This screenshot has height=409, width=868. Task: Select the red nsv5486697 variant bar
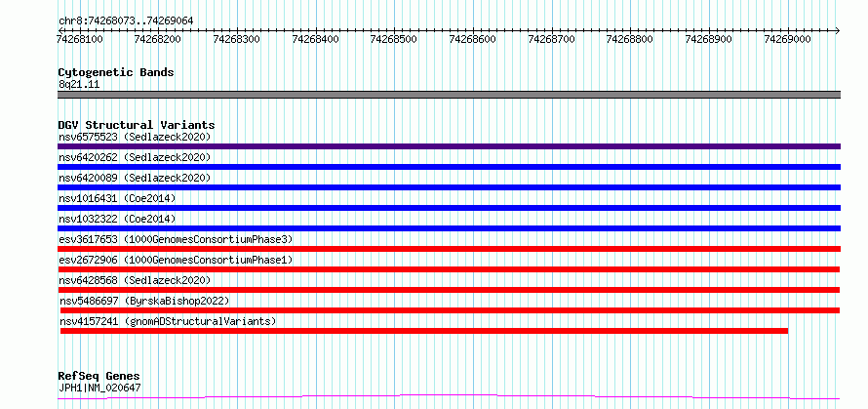tap(450, 310)
